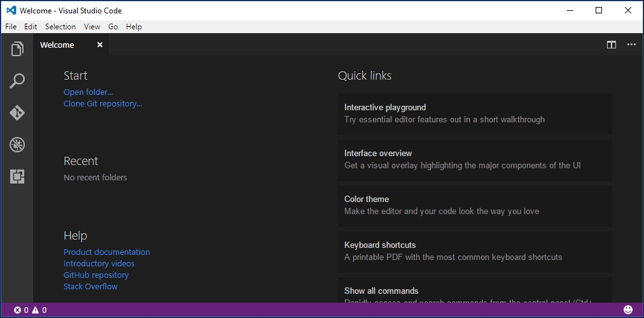Open the Selection menu
The image size is (644, 318).
[60, 27]
